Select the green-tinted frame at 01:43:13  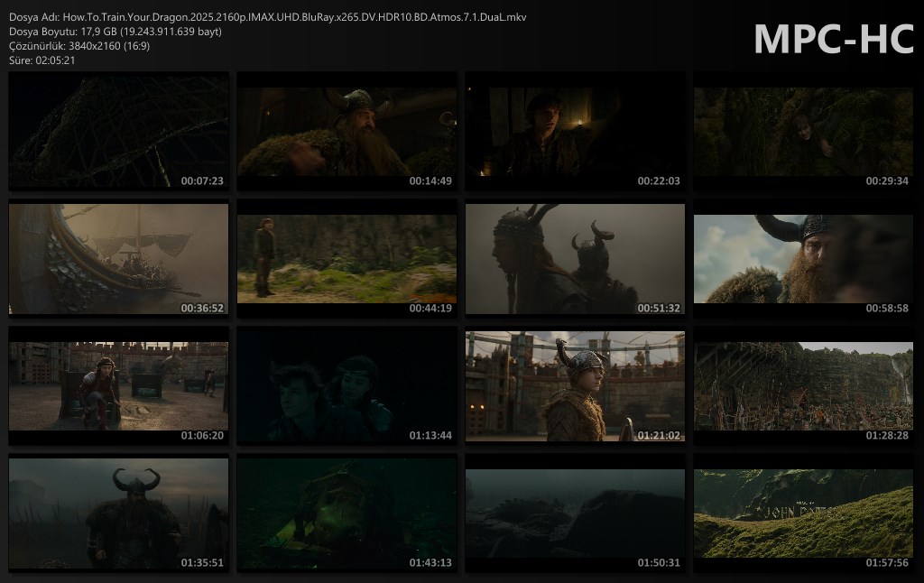pos(346,513)
